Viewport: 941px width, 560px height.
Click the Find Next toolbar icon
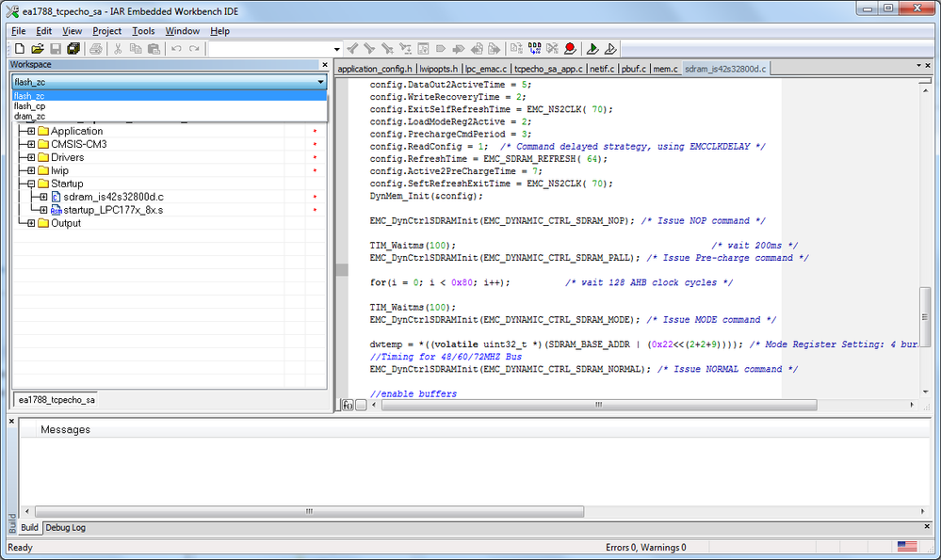point(369,49)
